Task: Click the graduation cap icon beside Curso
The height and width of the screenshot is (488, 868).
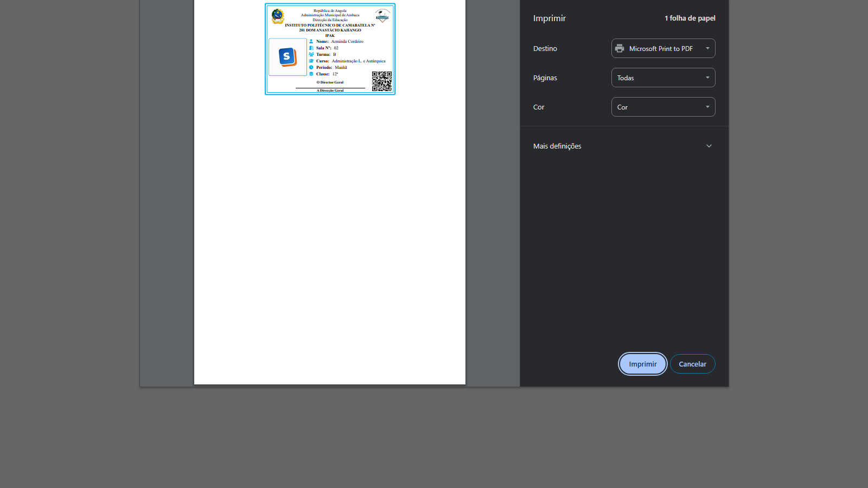Action: pyautogui.click(x=311, y=61)
